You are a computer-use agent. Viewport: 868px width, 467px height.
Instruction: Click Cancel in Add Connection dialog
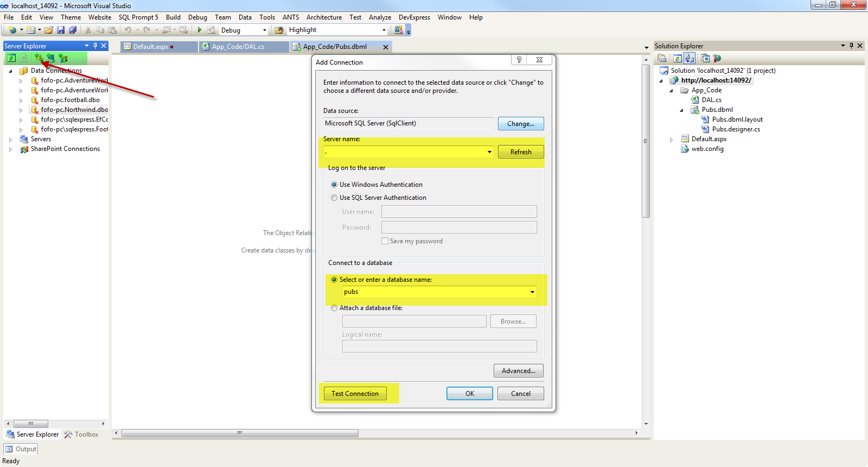pyautogui.click(x=521, y=394)
